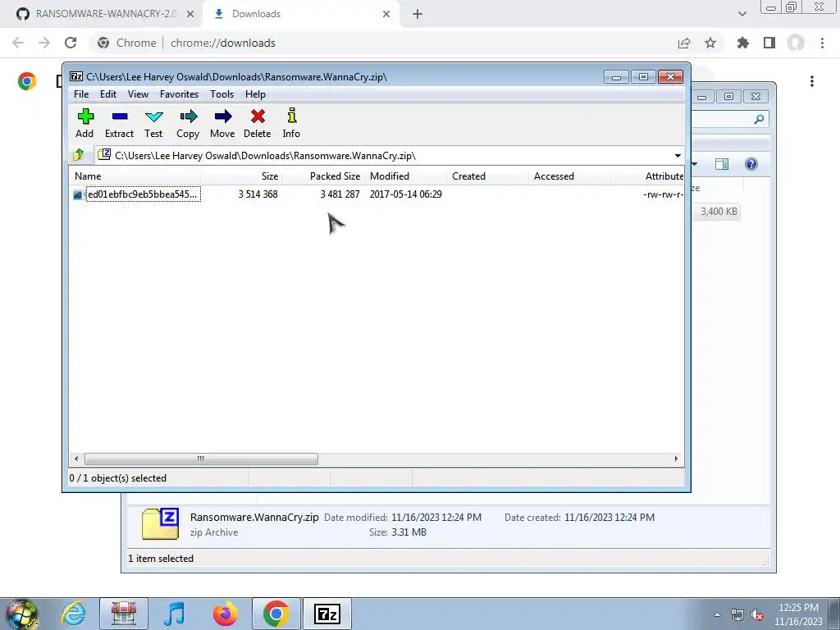Viewport: 840px width, 630px height.
Task: Open the Chrome profile avatar
Action: coord(796,43)
